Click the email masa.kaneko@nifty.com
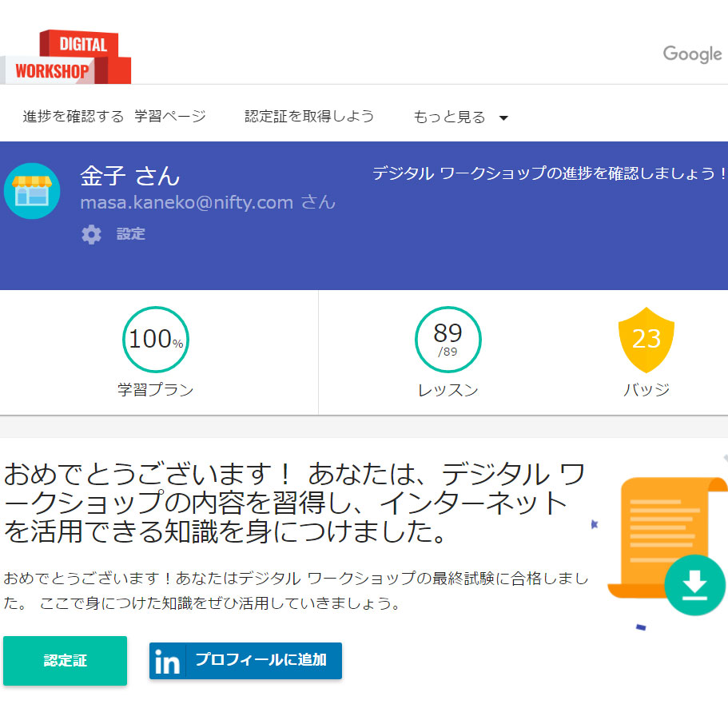This screenshot has height=728, width=728. tap(187, 203)
